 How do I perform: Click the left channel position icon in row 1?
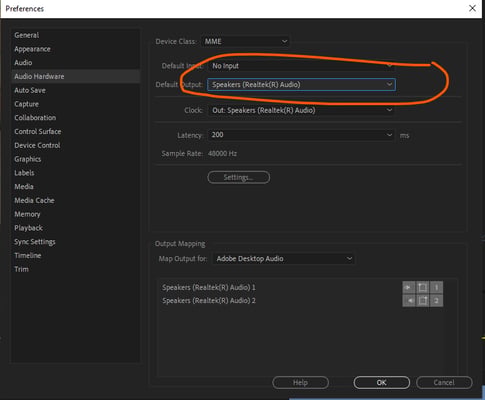click(422, 287)
